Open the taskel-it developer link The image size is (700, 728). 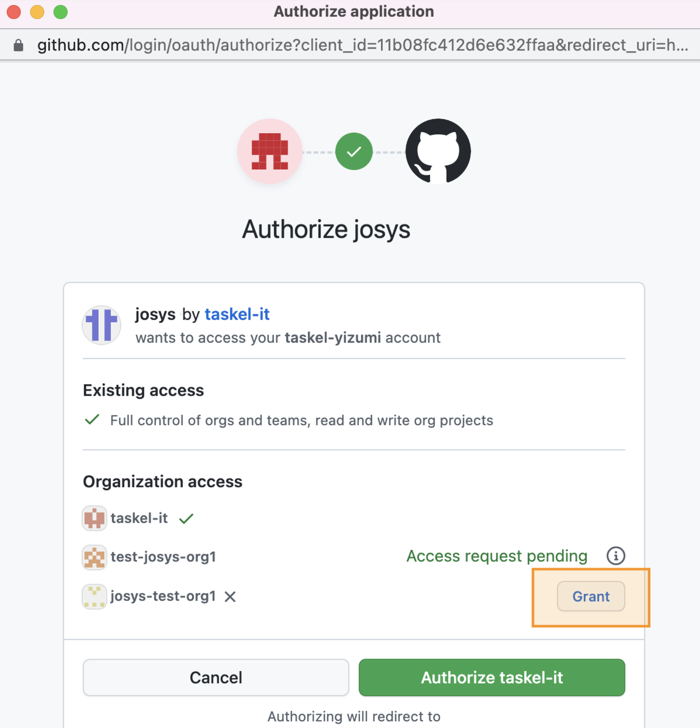[237, 314]
